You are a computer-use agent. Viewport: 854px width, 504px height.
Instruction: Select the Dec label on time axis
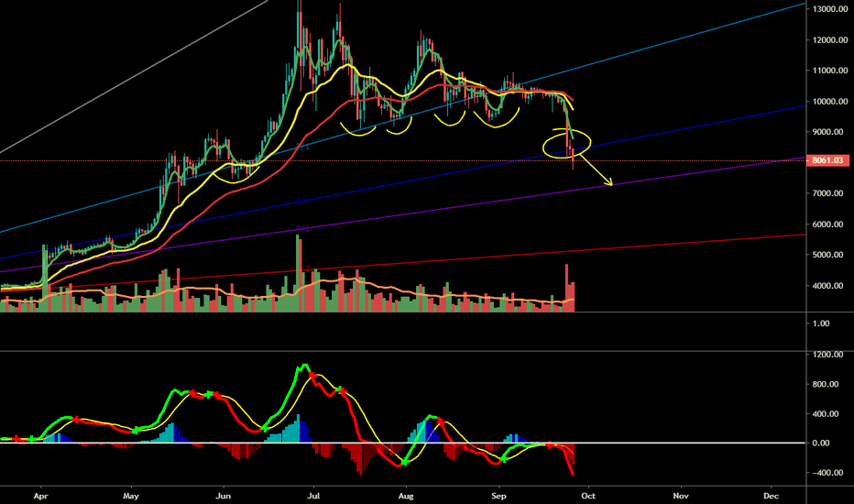[x=771, y=496]
